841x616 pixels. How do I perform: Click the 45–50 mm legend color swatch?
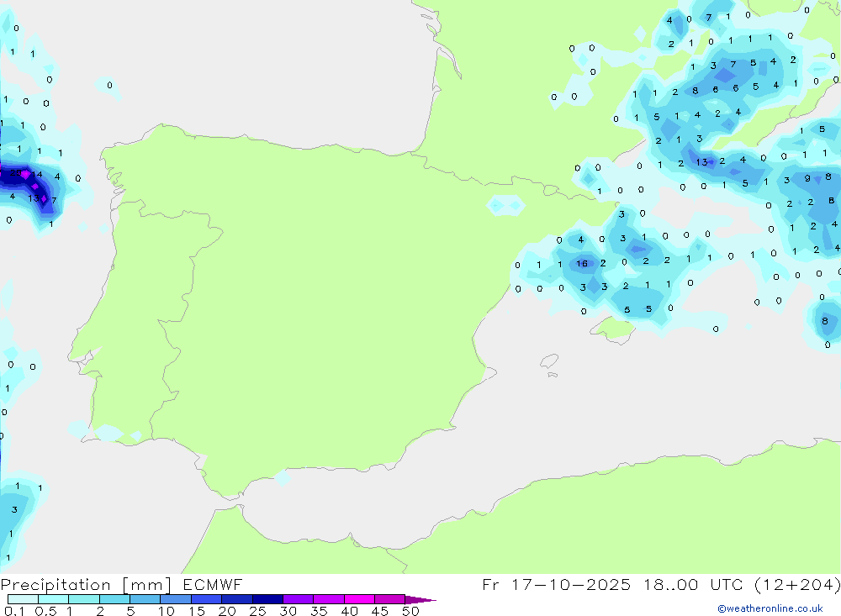point(390,599)
